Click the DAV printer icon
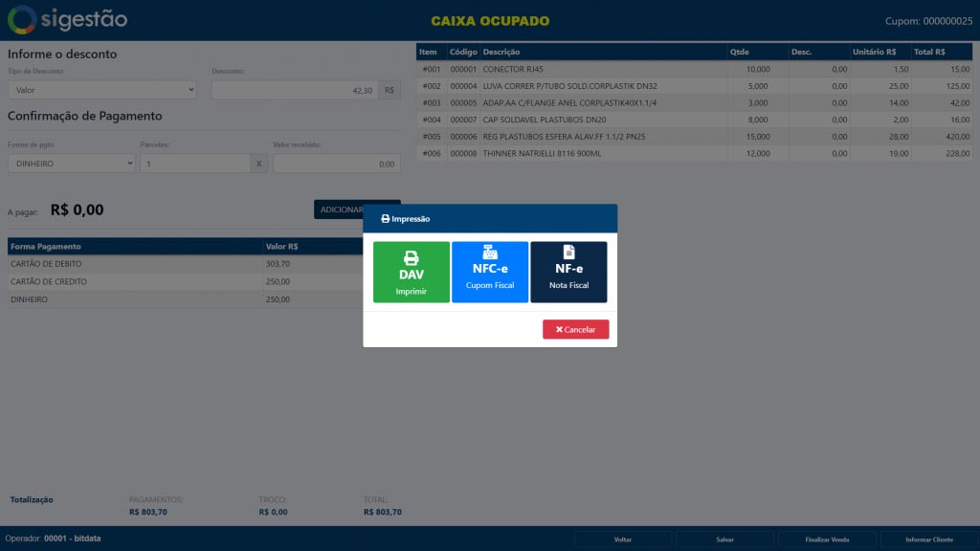 point(412,257)
